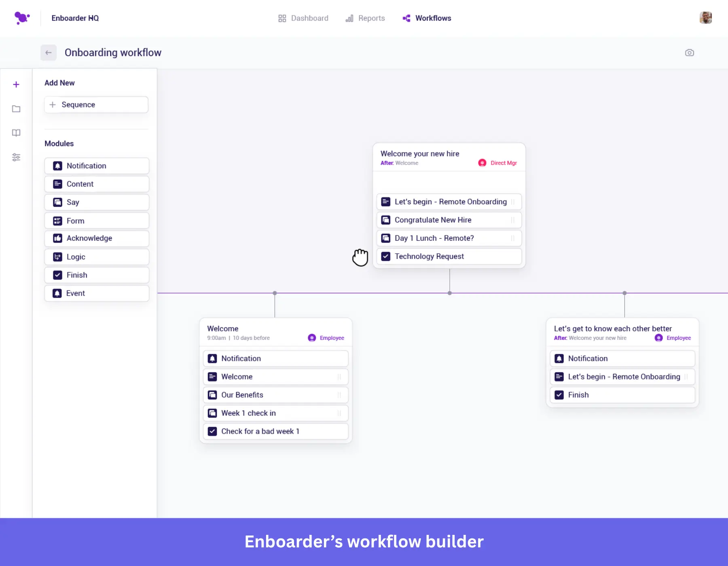Click timeline node above Welcome sequence
Viewport: 728px width, 566px height.
pos(275,293)
